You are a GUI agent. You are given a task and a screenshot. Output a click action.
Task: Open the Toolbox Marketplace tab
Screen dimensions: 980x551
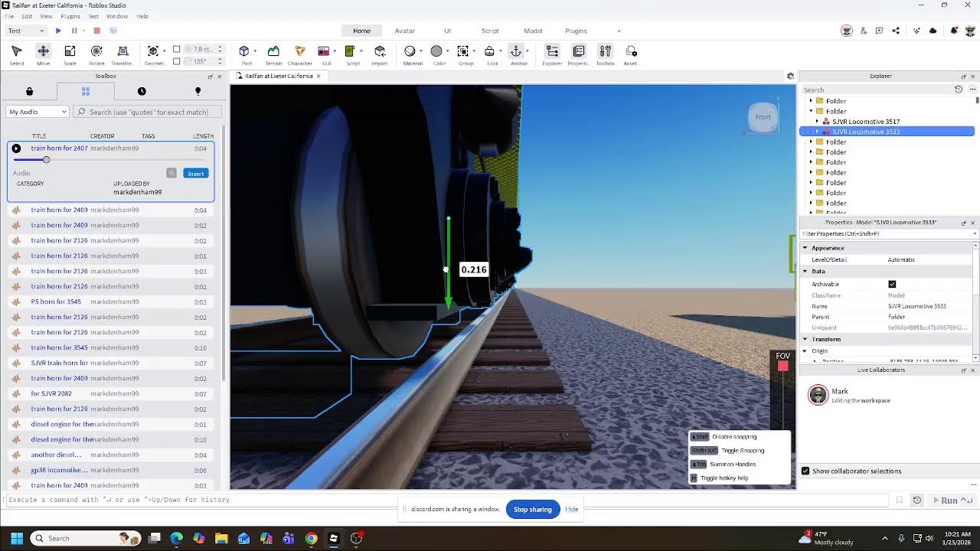pos(29,91)
